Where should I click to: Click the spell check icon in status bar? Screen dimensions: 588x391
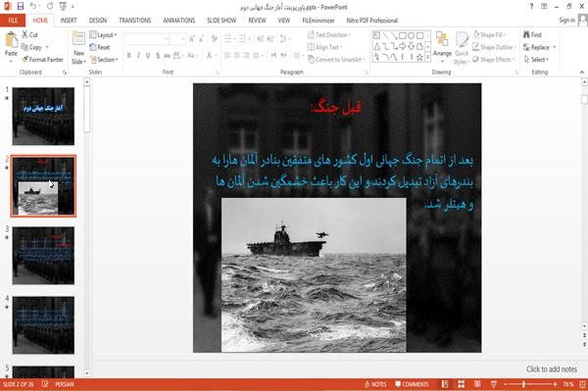click(x=45, y=384)
